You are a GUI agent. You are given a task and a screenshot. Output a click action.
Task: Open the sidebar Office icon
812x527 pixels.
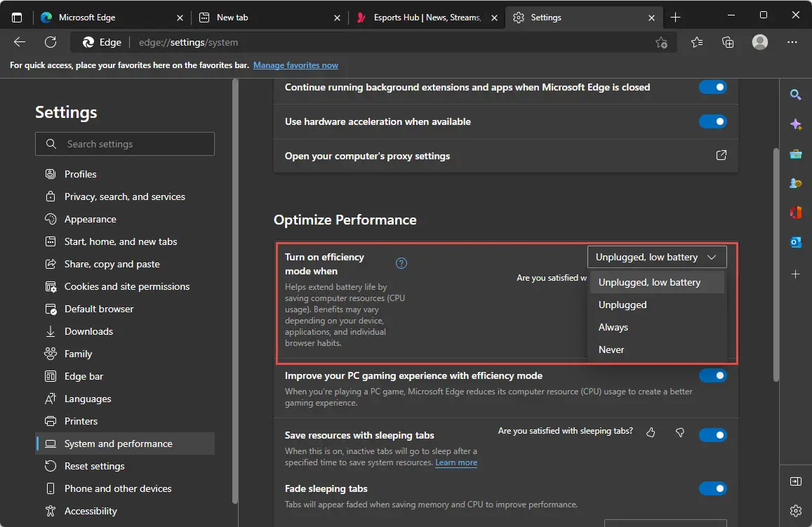pyautogui.click(x=795, y=212)
